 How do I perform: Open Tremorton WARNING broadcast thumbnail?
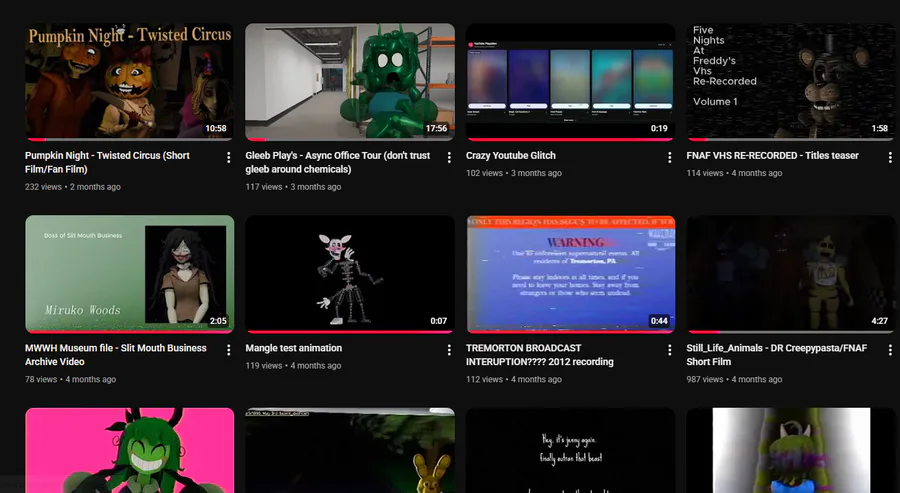pos(571,274)
